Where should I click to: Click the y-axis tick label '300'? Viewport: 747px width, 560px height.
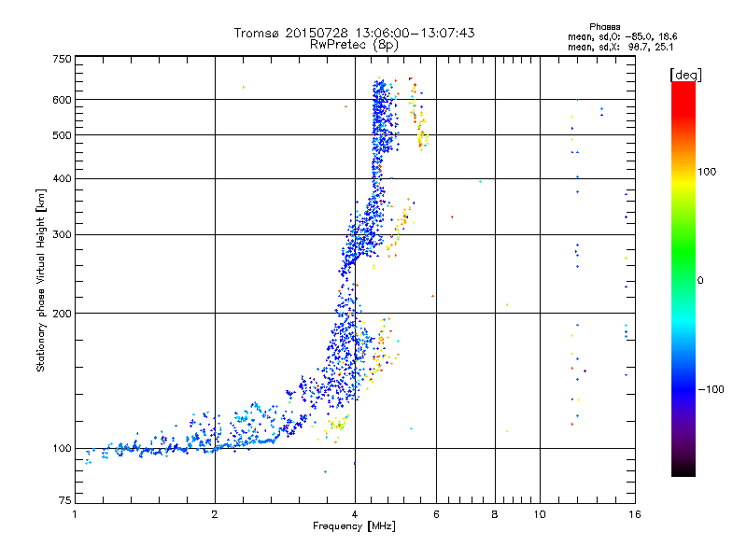63,235
